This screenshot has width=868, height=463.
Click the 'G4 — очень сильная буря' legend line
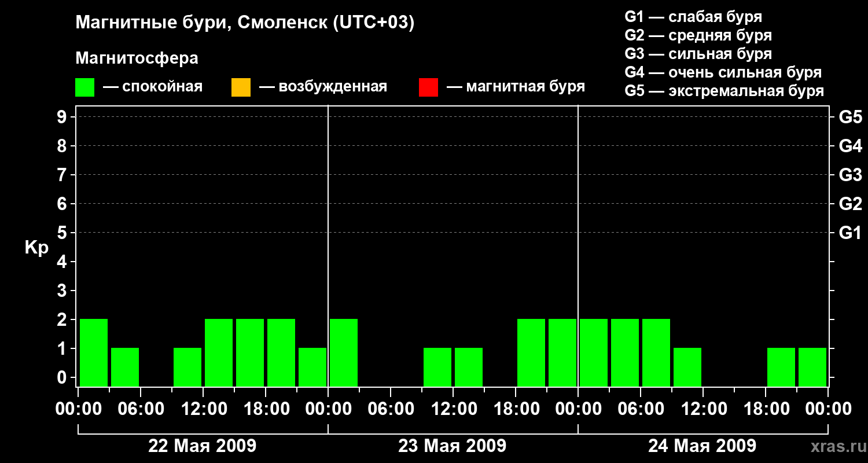pos(723,72)
